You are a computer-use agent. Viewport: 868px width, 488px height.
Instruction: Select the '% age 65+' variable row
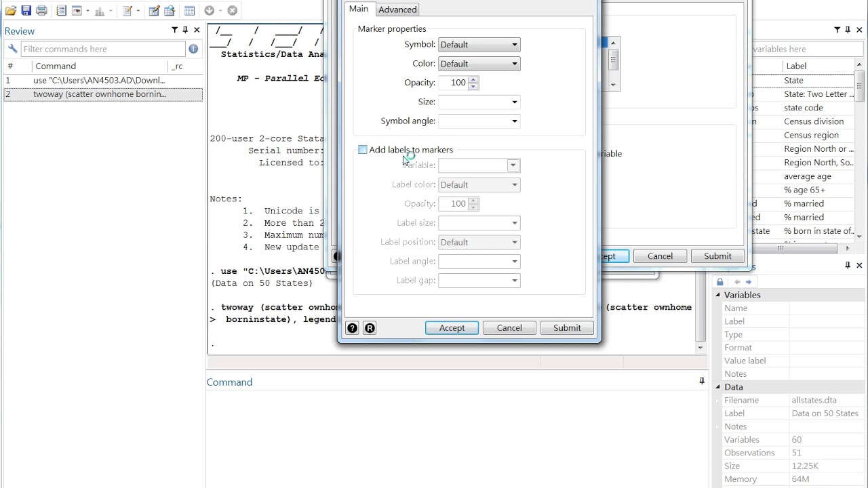click(804, 190)
